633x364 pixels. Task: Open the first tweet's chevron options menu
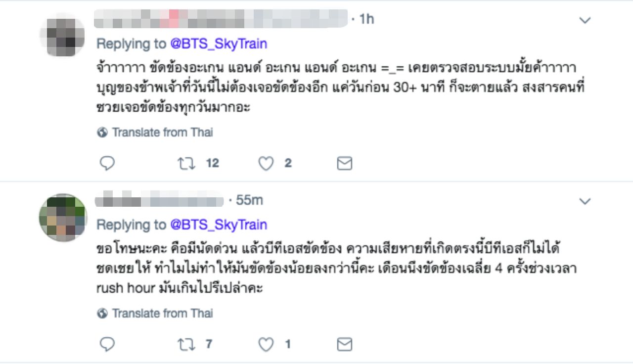point(585,20)
